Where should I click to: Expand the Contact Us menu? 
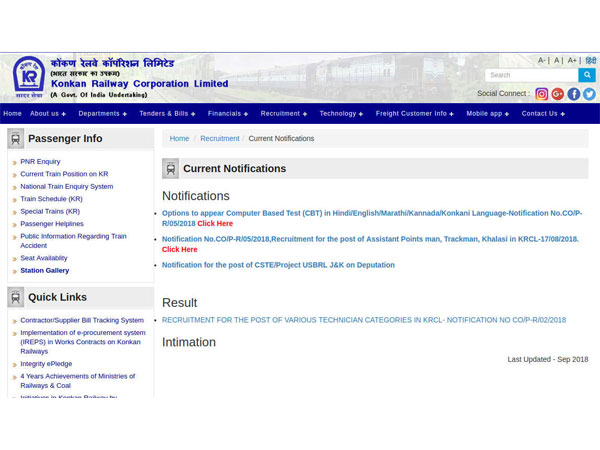point(543,114)
